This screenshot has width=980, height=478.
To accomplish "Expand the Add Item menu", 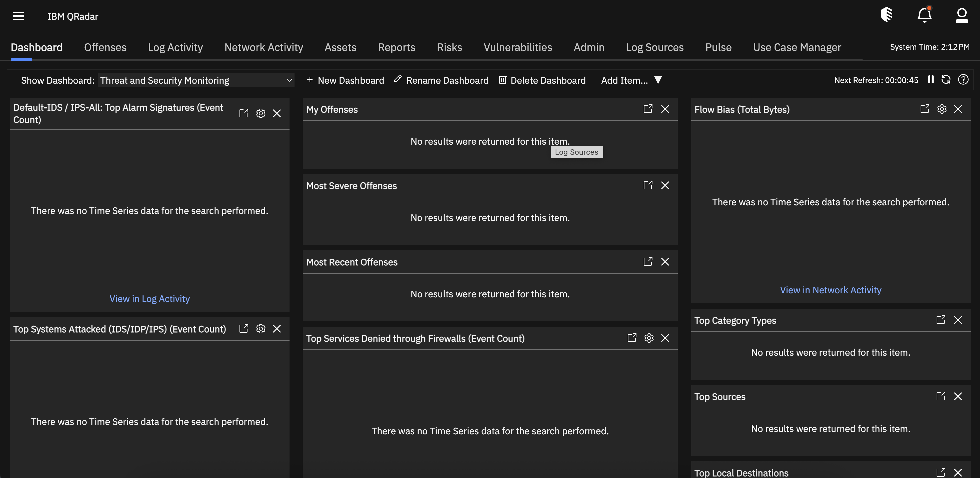I will click(631, 80).
